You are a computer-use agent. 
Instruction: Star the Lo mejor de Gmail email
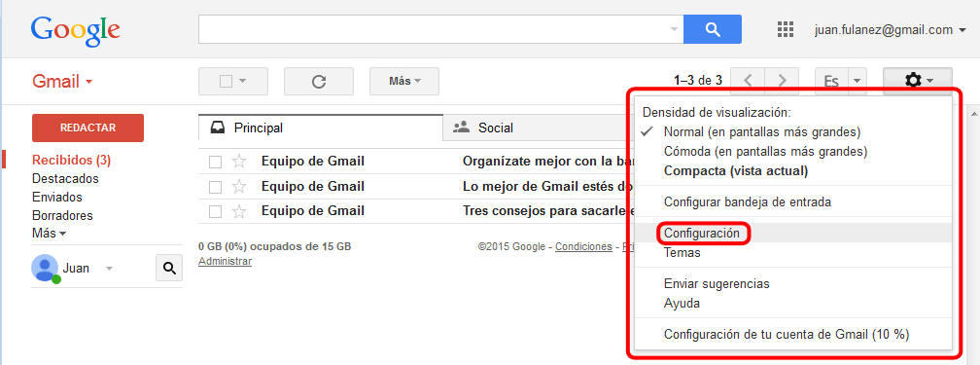coord(239,187)
